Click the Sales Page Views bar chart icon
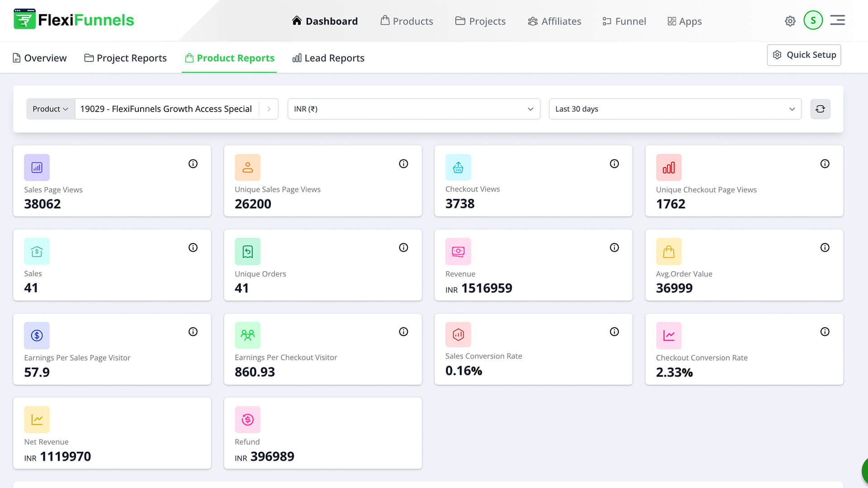868x488 pixels. pos(37,167)
